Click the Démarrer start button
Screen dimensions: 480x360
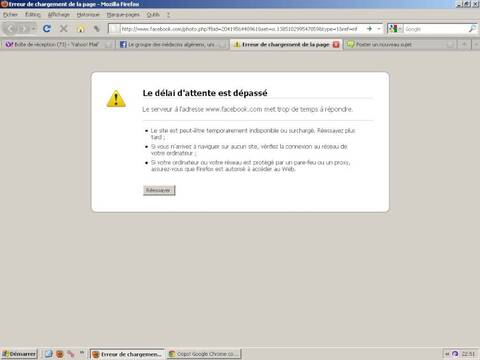tap(19, 354)
